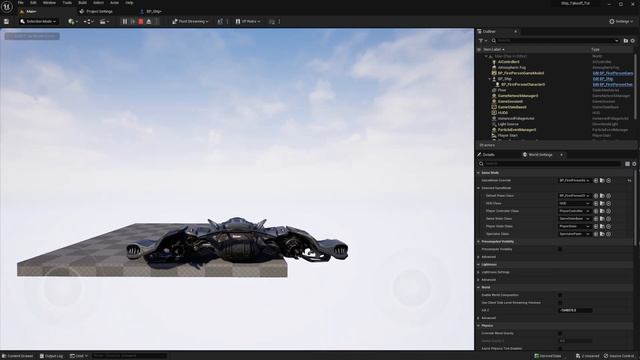Viewport: 640px width, 360px height.
Task: Open the Edit BP_FirstPersonCharacter link
Action: click(x=613, y=84)
